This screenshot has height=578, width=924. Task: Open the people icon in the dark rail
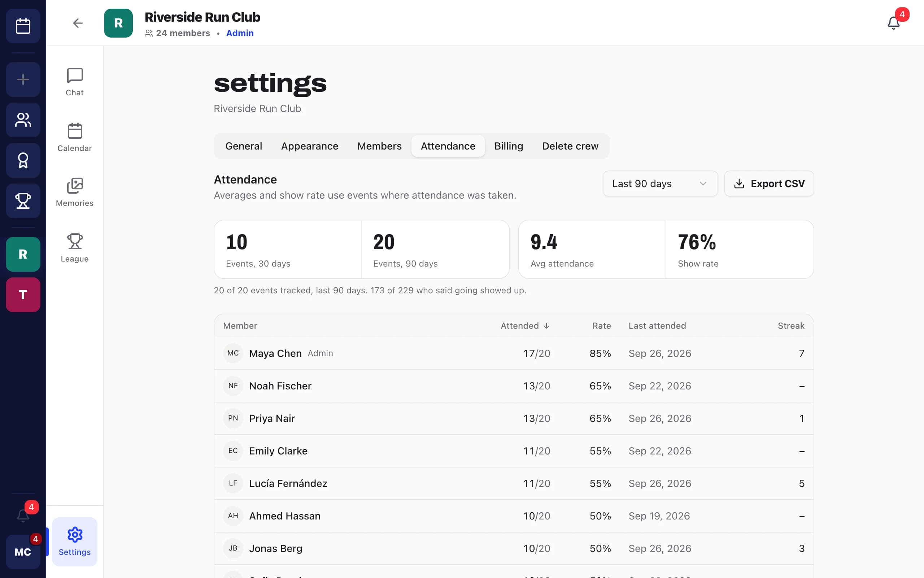coord(23,120)
